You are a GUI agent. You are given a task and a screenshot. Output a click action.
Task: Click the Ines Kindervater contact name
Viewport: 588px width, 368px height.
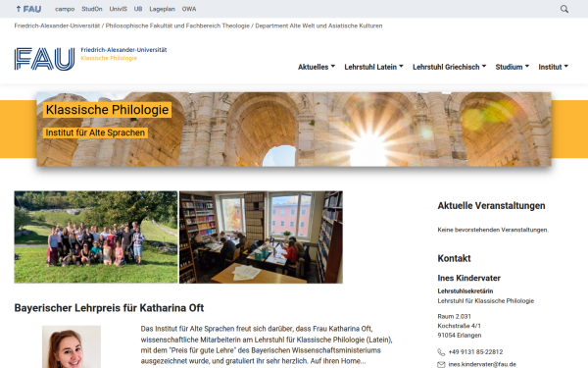pos(468,279)
